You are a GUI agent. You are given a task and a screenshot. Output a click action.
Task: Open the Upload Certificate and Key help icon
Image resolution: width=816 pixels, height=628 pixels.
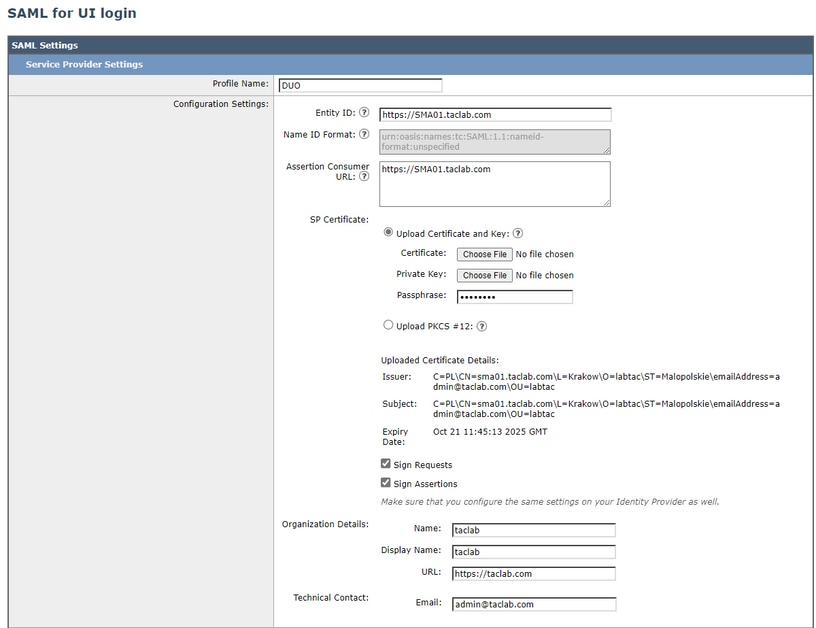[x=518, y=234]
